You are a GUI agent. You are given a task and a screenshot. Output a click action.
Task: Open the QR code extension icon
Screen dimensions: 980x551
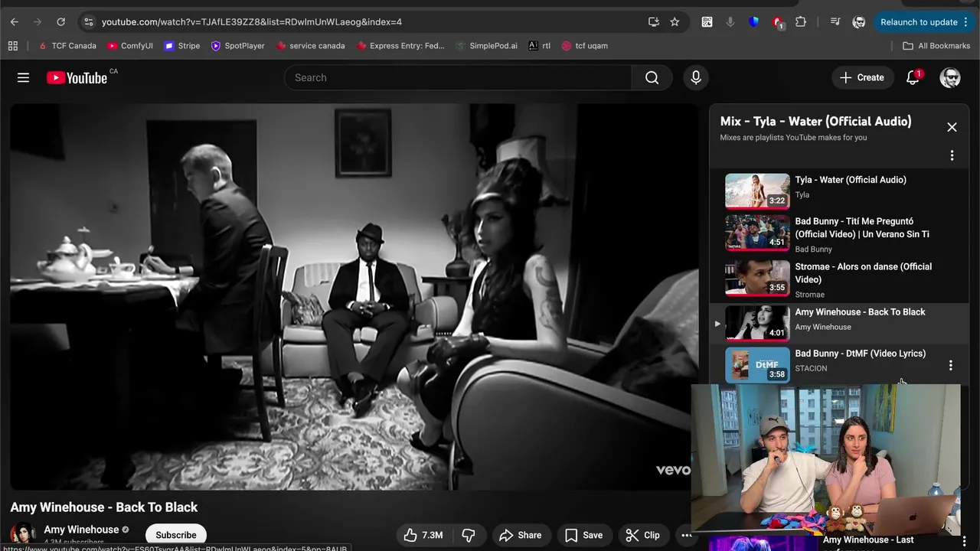(707, 22)
